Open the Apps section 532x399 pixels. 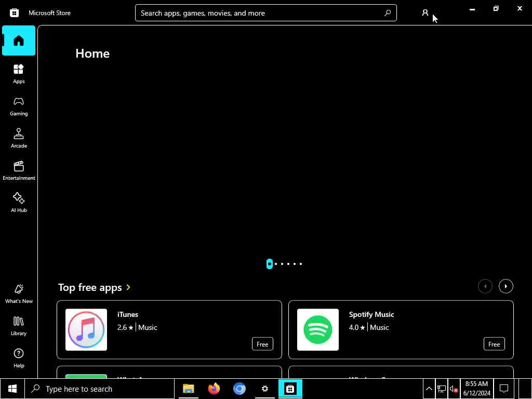coord(19,74)
